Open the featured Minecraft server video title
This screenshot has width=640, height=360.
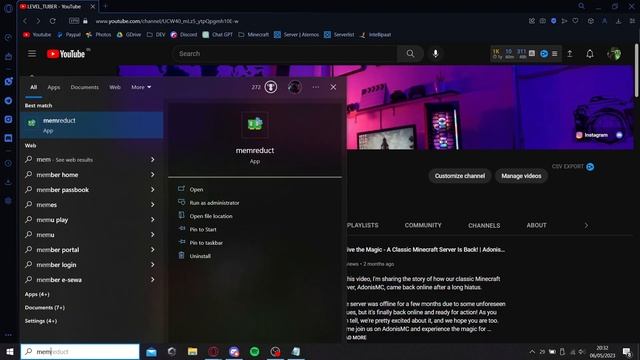click(426, 249)
